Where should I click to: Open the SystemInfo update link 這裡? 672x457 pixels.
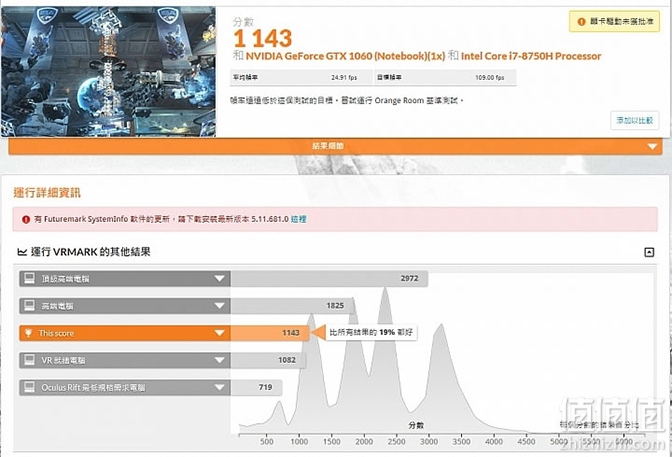click(x=298, y=219)
